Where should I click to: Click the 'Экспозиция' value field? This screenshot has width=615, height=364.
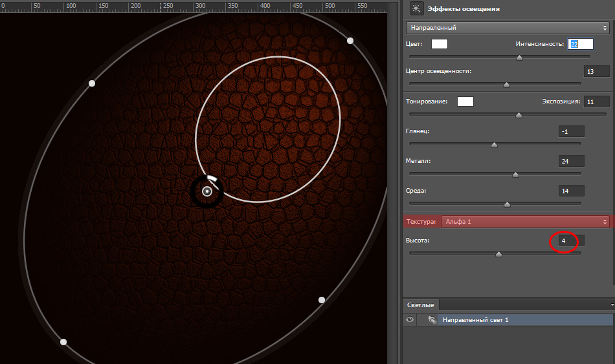pyautogui.click(x=596, y=102)
